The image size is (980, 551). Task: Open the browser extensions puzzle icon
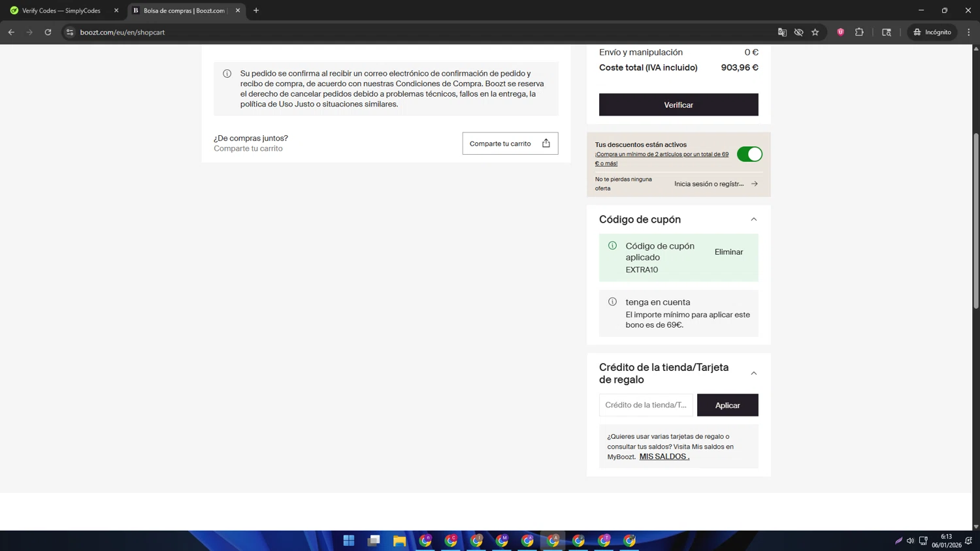tap(859, 32)
